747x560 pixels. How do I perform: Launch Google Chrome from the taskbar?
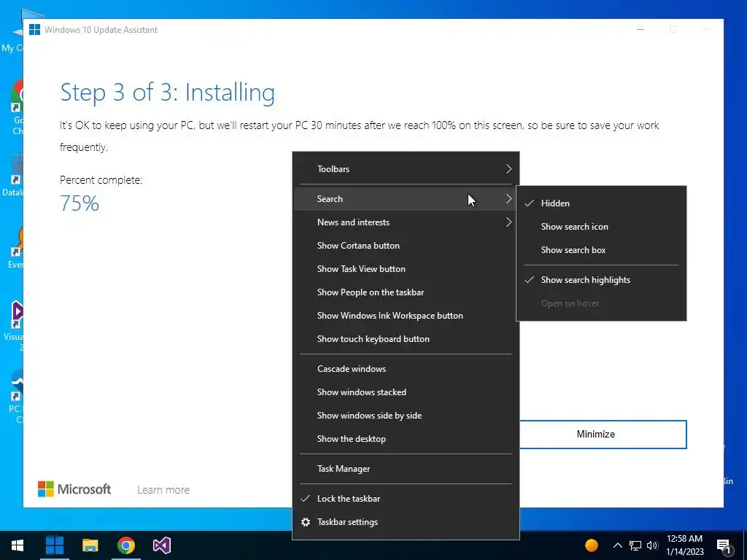point(126,545)
